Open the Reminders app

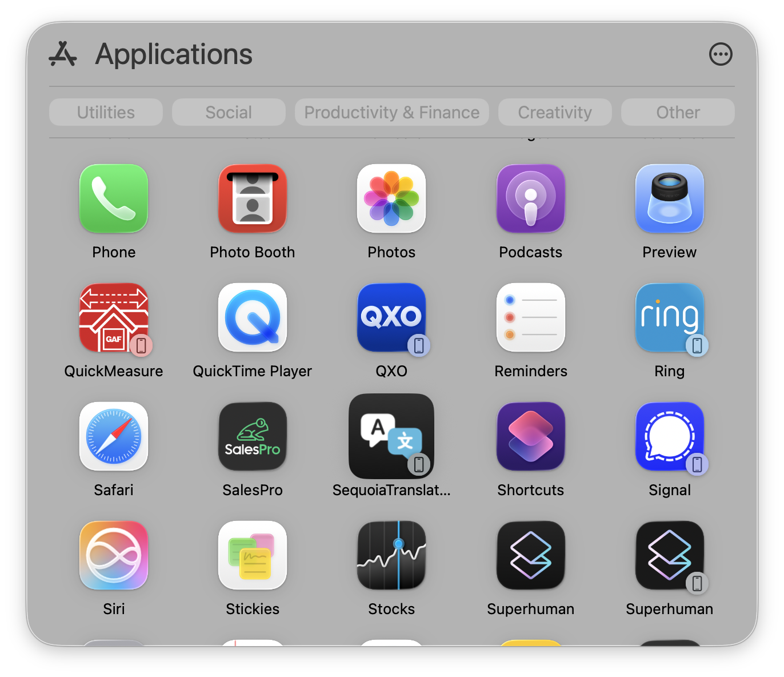pyautogui.click(x=531, y=317)
